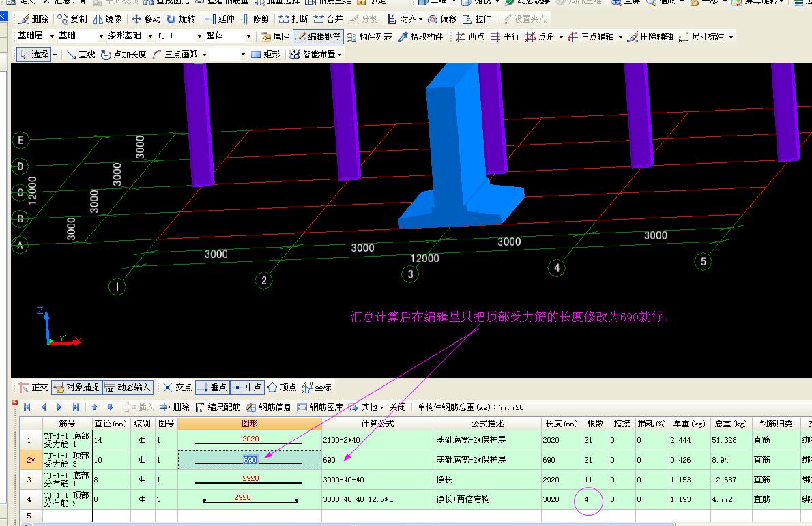
Task: Click the 根数 cell showing 4
Action: [596, 499]
